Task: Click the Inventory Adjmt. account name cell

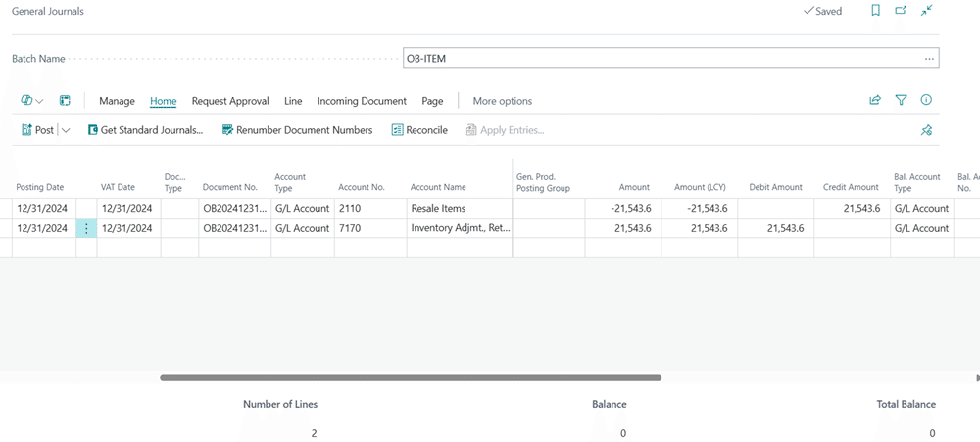Action: point(460,228)
